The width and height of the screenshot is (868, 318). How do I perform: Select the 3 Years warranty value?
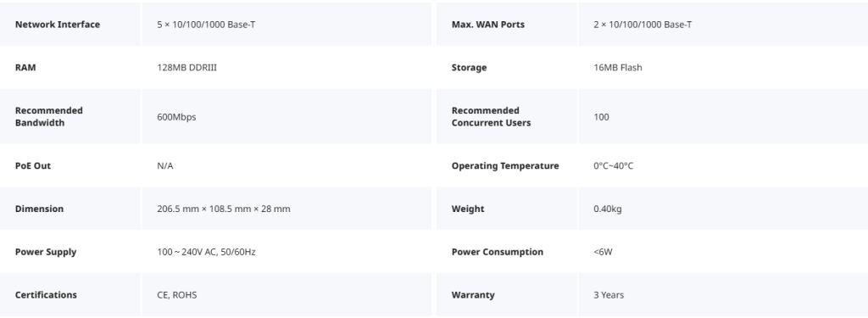pyautogui.click(x=609, y=295)
